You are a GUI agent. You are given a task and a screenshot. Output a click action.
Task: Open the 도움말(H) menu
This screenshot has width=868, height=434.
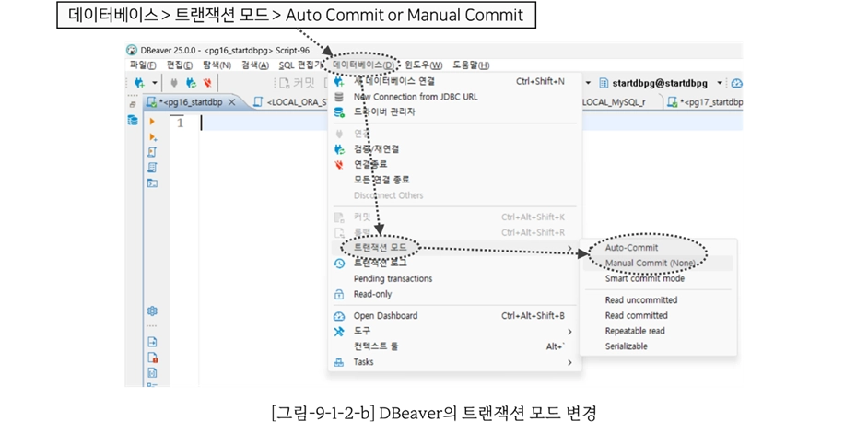(x=471, y=65)
